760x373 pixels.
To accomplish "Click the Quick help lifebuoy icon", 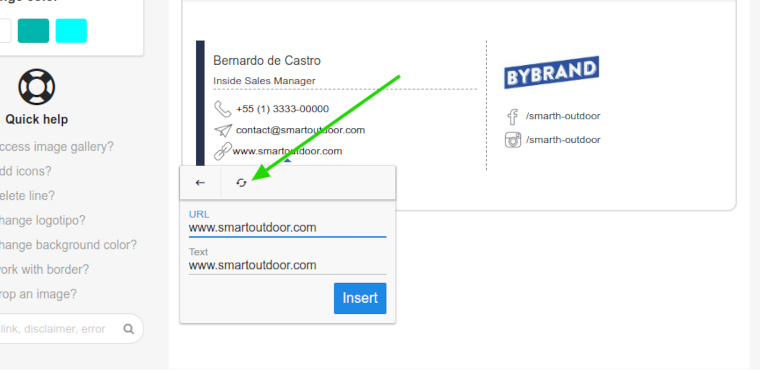I will pyautogui.click(x=37, y=87).
